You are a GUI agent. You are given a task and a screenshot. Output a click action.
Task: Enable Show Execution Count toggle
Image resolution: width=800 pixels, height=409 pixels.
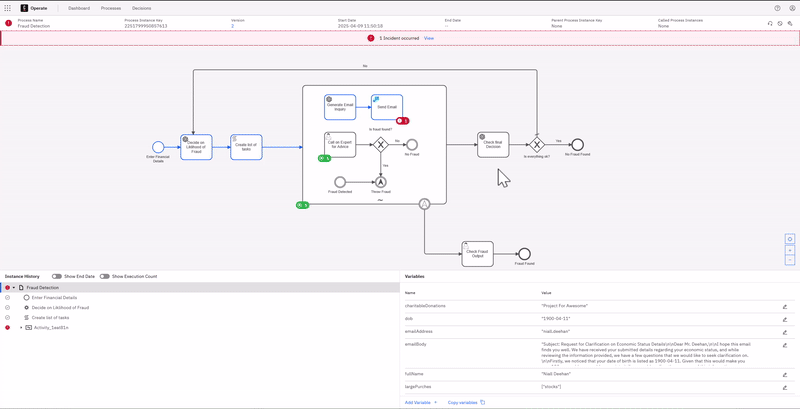pyautogui.click(x=105, y=276)
